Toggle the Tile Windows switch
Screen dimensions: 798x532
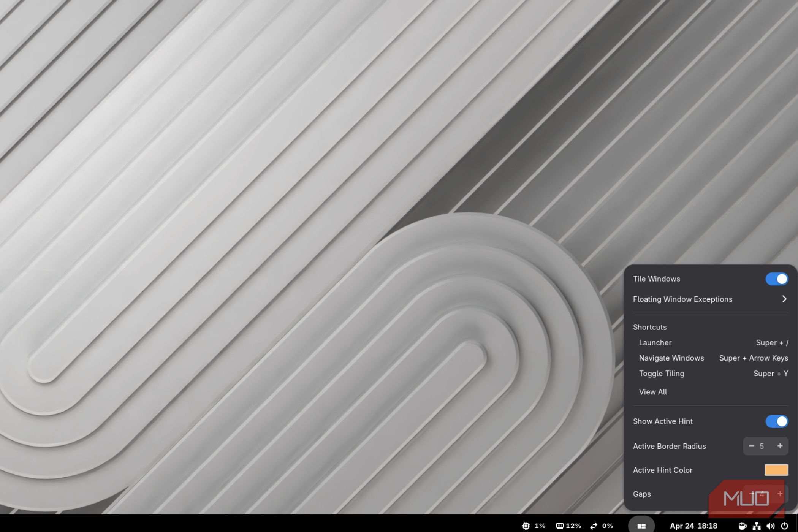pyautogui.click(x=776, y=279)
